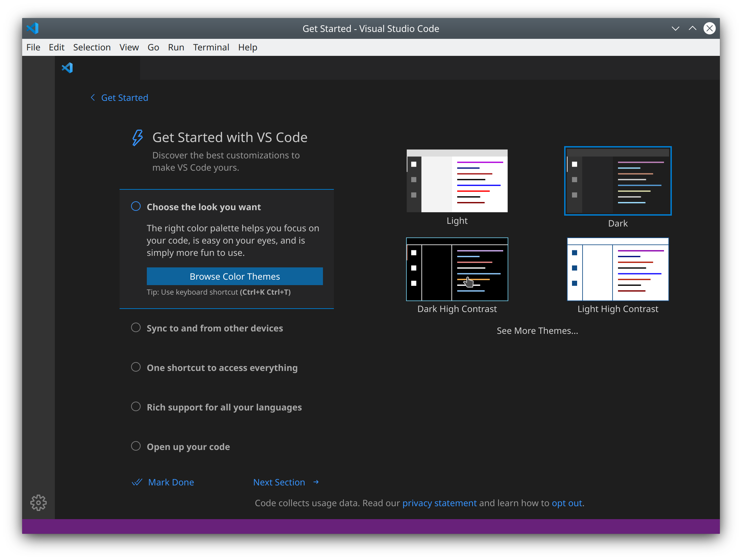Expand 'Rich support for all your languages' step
Screen dimensions: 742x560
[x=224, y=407]
